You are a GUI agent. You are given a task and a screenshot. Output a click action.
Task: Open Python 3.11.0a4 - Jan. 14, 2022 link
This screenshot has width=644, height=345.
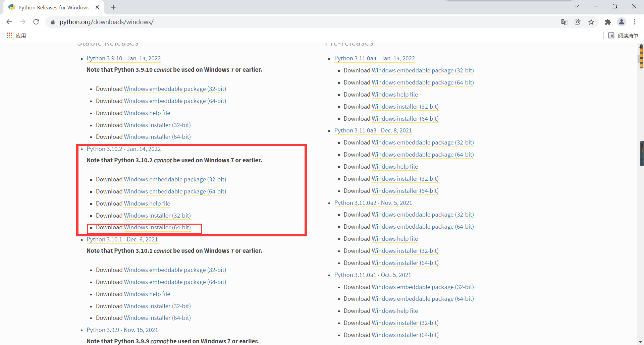374,58
